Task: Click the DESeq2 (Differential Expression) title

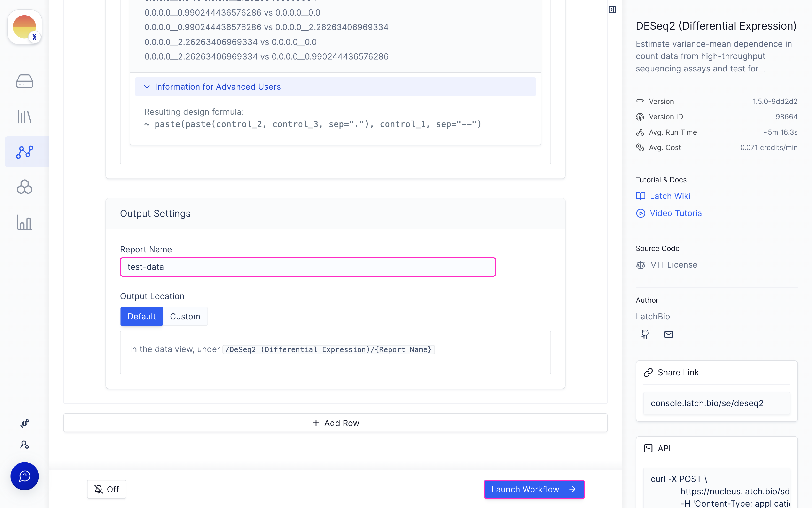Action: (716, 26)
